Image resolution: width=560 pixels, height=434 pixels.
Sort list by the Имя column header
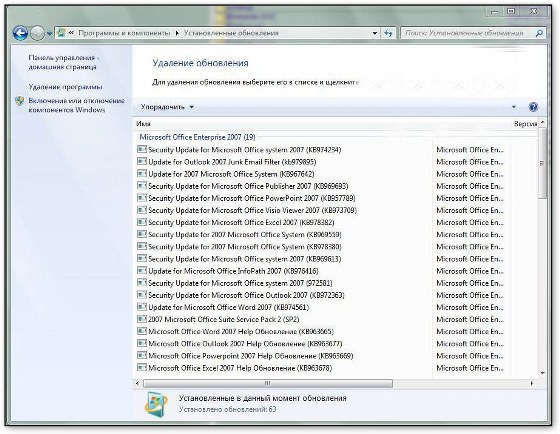(x=143, y=124)
